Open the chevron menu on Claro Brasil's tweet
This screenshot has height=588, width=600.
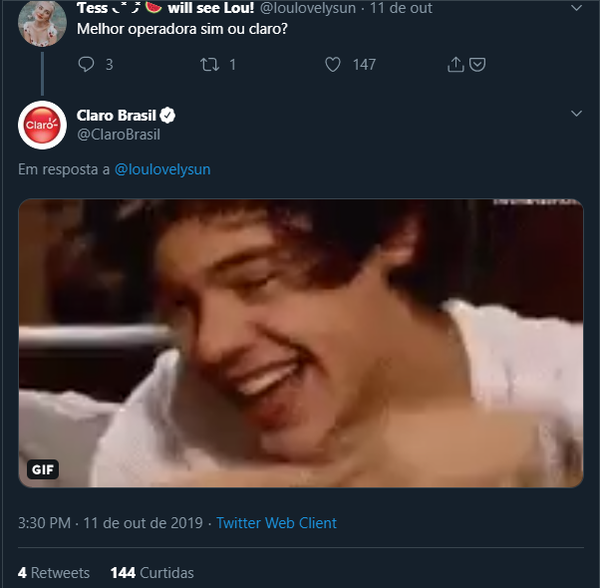tap(575, 114)
